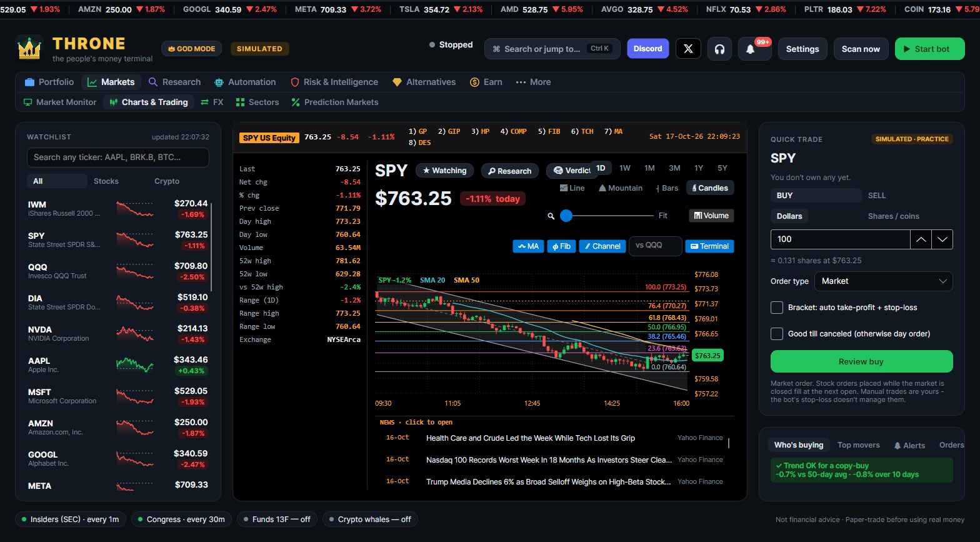Toggle the MA overlay button
This screenshot has width=980, height=542.
tap(528, 246)
